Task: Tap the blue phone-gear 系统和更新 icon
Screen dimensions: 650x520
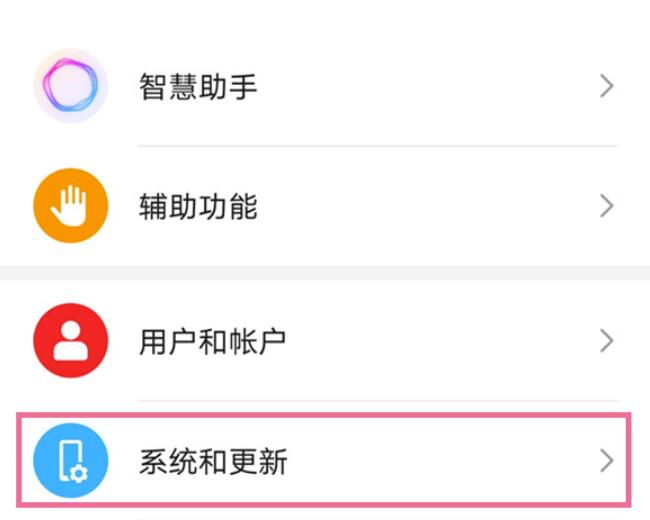Action: point(70,460)
